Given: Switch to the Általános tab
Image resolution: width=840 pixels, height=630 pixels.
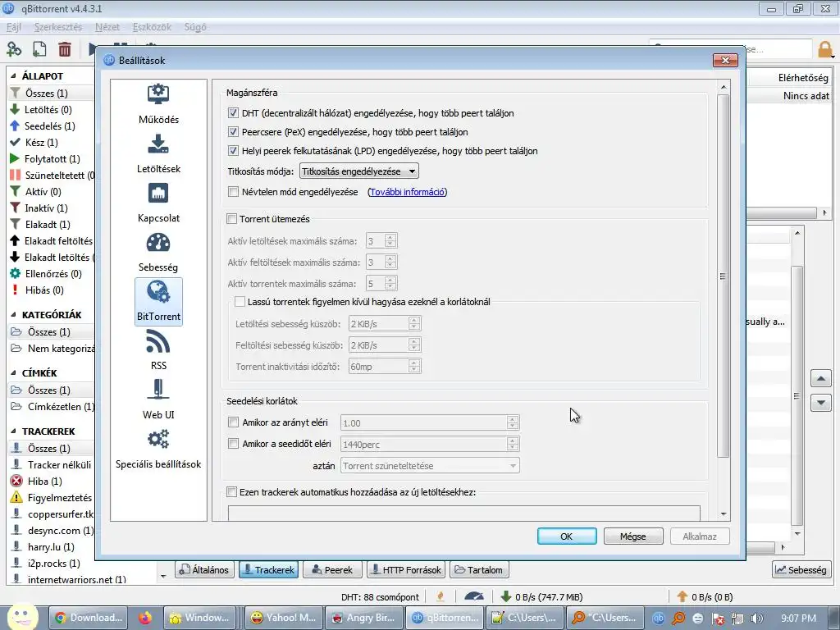Looking at the screenshot, I should pyautogui.click(x=204, y=570).
